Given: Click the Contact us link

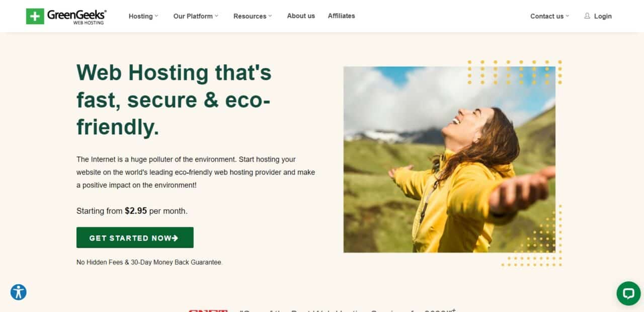Looking at the screenshot, I should [x=547, y=16].
